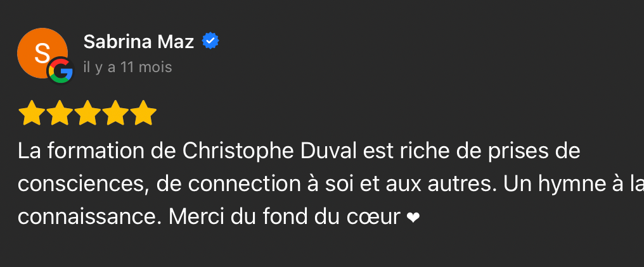The image size is (644, 267).
Task: Select the fourth rating star
Action: (x=116, y=113)
